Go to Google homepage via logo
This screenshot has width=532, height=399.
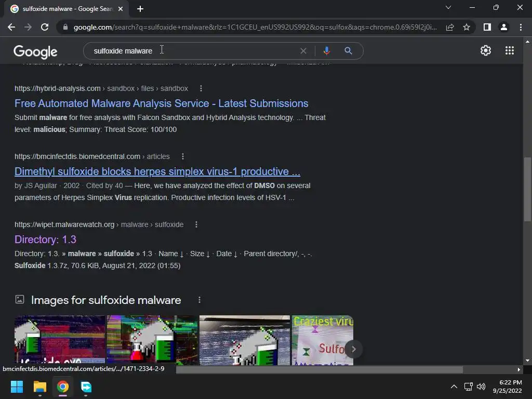tap(35, 51)
